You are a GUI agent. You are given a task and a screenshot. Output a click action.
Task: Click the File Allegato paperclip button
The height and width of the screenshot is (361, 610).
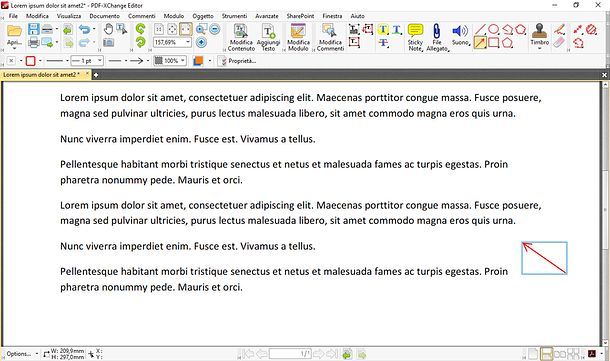point(437,37)
